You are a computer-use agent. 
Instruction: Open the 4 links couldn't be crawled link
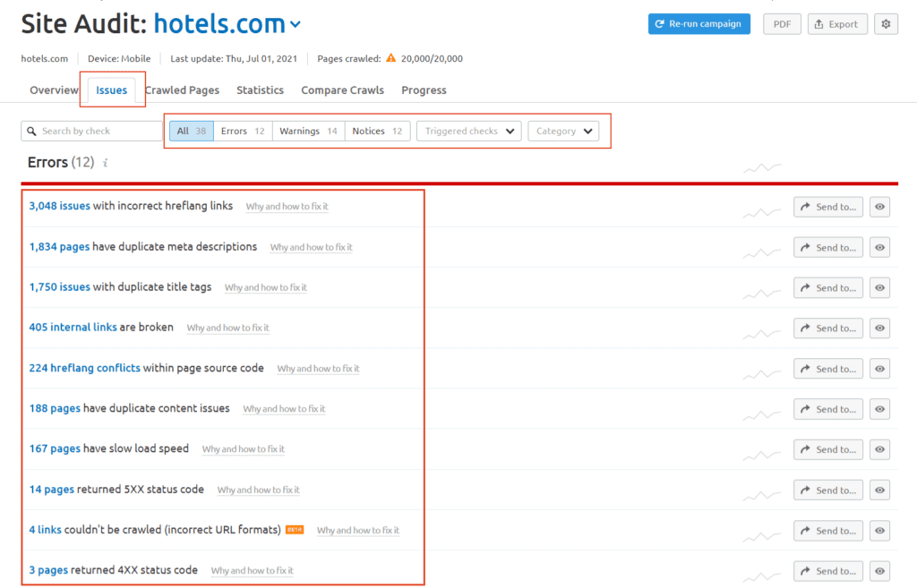[x=45, y=530]
